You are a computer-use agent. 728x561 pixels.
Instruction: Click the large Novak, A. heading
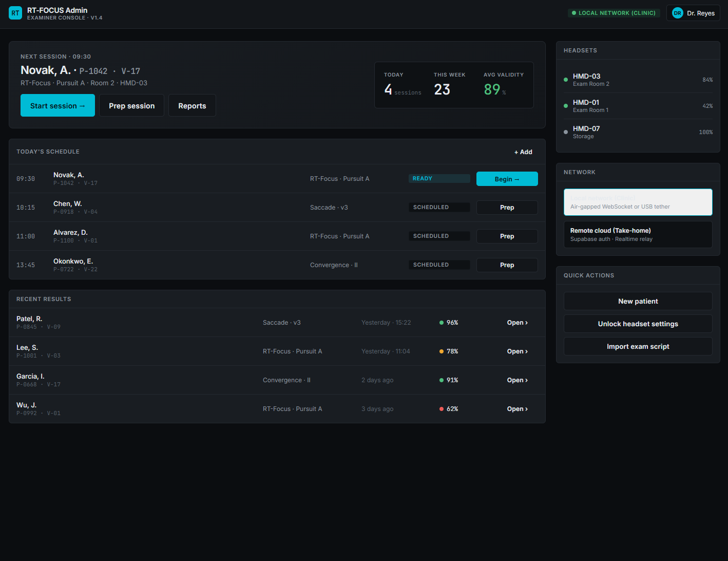(46, 70)
